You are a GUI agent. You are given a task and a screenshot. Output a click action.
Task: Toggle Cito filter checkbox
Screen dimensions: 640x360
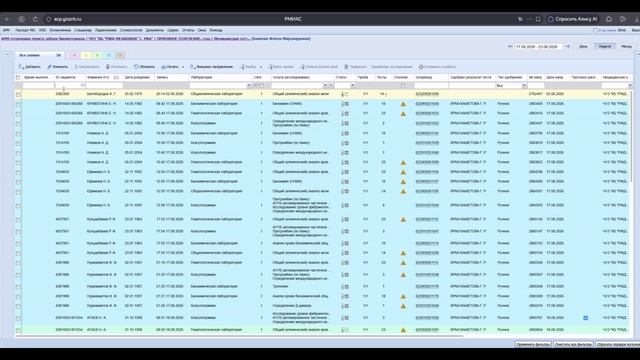[x=261, y=86]
